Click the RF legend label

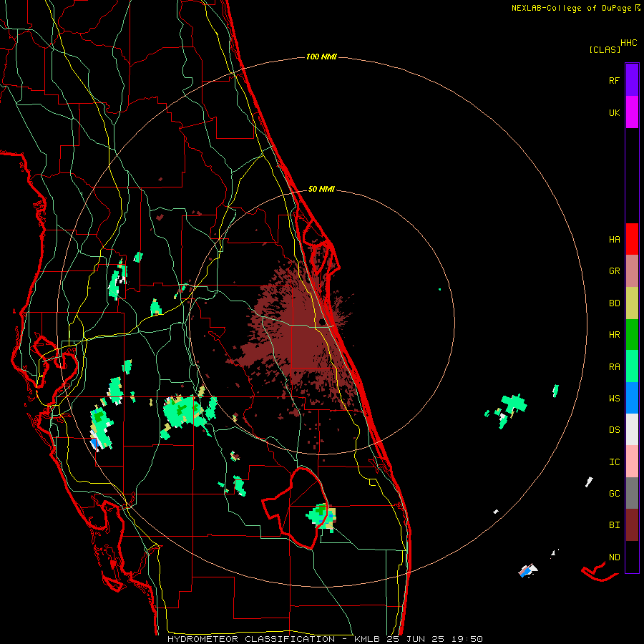point(614,80)
